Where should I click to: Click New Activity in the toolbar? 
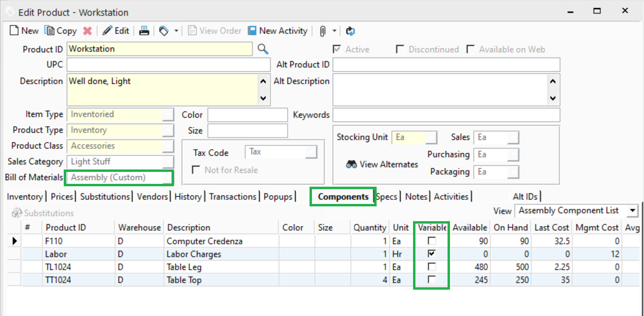pyautogui.click(x=277, y=31)
